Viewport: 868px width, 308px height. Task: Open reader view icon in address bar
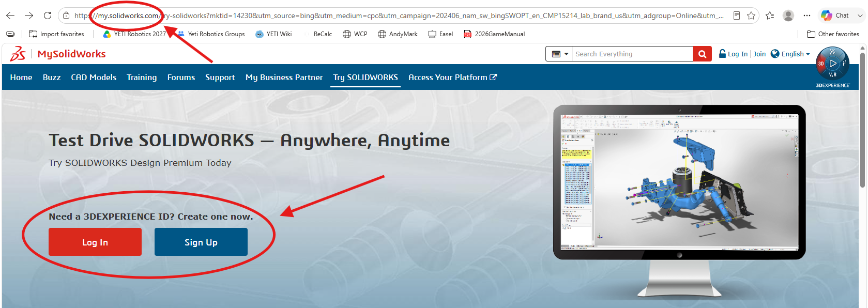737,16
